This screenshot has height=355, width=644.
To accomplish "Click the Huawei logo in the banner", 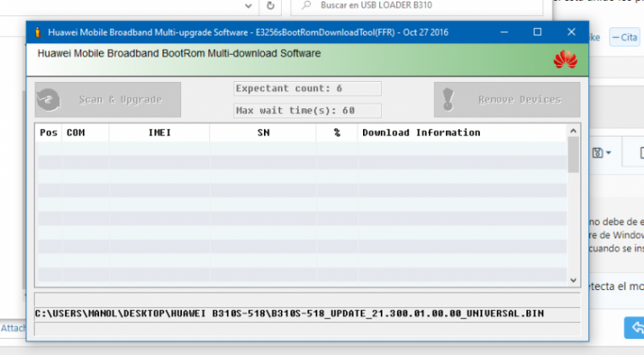I will (565, 60).
